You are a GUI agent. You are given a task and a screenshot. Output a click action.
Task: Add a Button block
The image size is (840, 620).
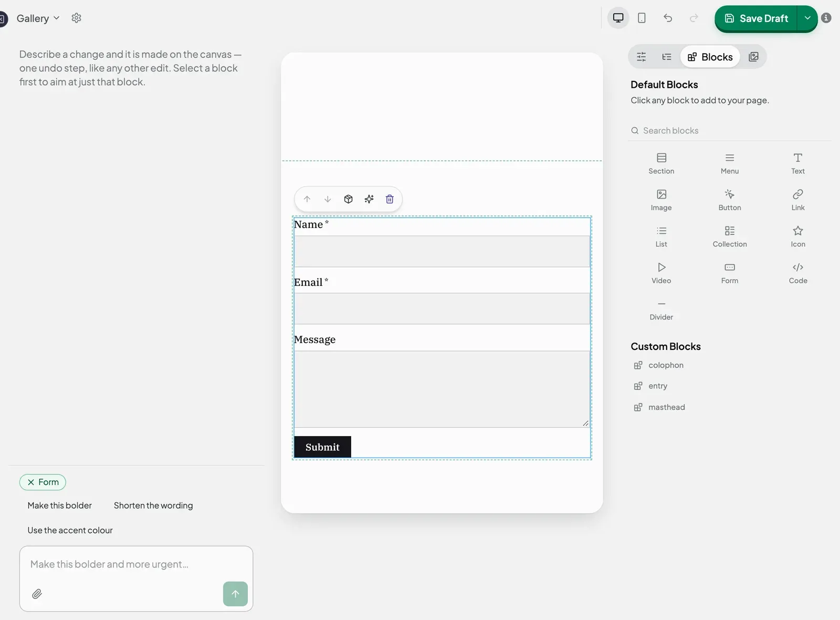[x=730, y=200]
